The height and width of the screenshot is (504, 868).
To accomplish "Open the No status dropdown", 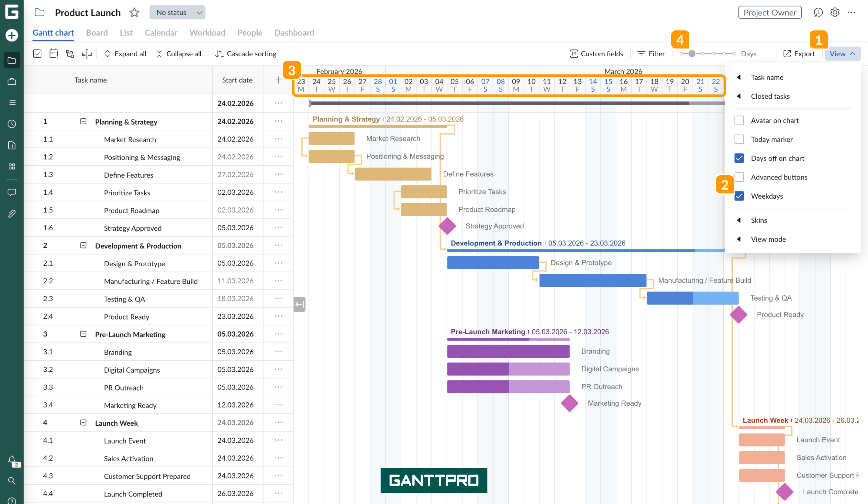I will [177, 12].
